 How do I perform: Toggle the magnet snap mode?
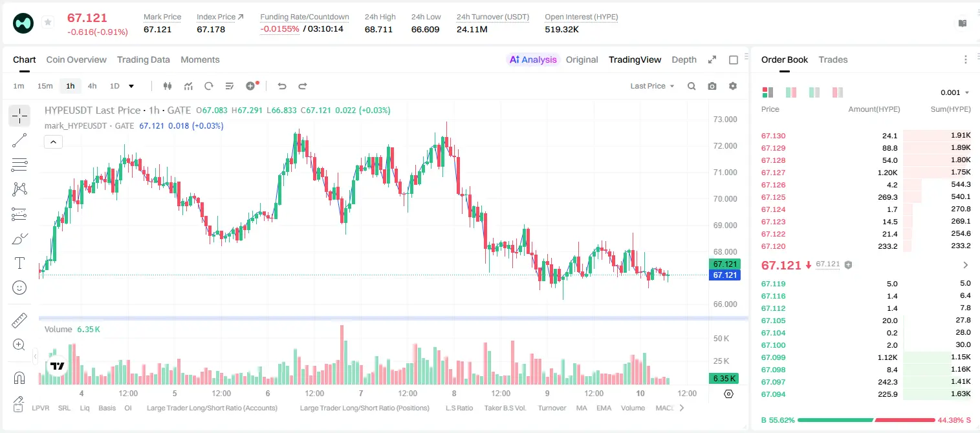pos(19,377)
